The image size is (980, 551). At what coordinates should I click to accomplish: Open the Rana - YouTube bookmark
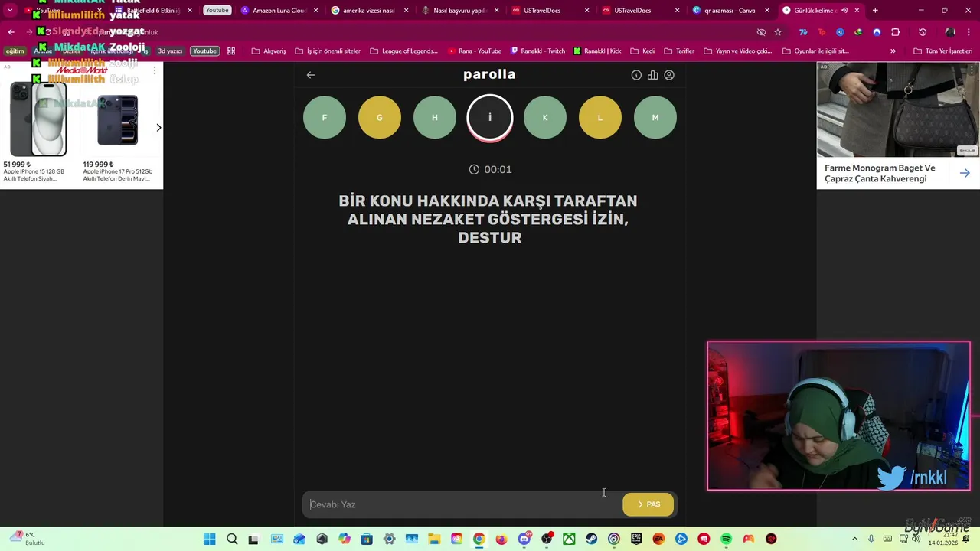pos(474,51)
